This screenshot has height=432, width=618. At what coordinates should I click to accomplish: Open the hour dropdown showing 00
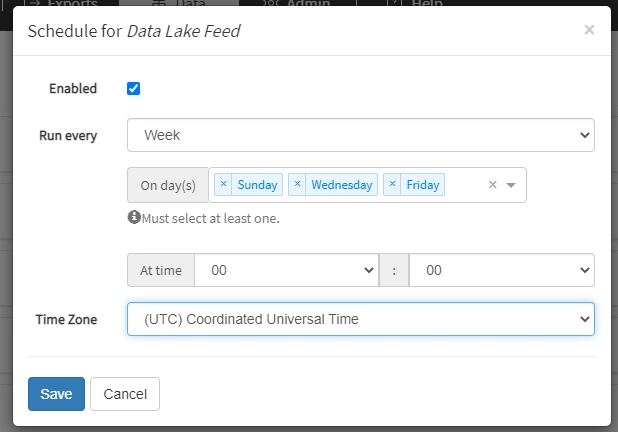tap(287, 270)
